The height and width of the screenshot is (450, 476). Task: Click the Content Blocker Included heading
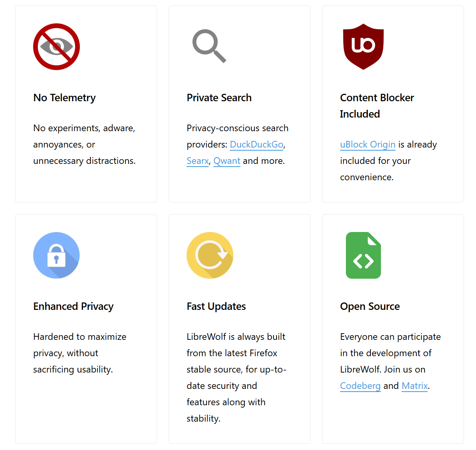coord(377,105)
